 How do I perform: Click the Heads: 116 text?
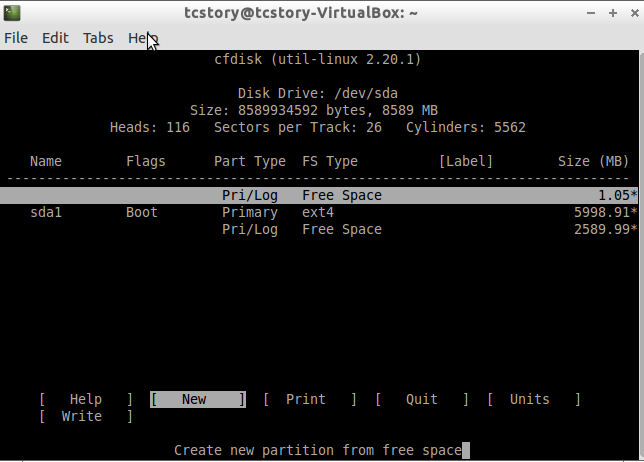[150, 127]
